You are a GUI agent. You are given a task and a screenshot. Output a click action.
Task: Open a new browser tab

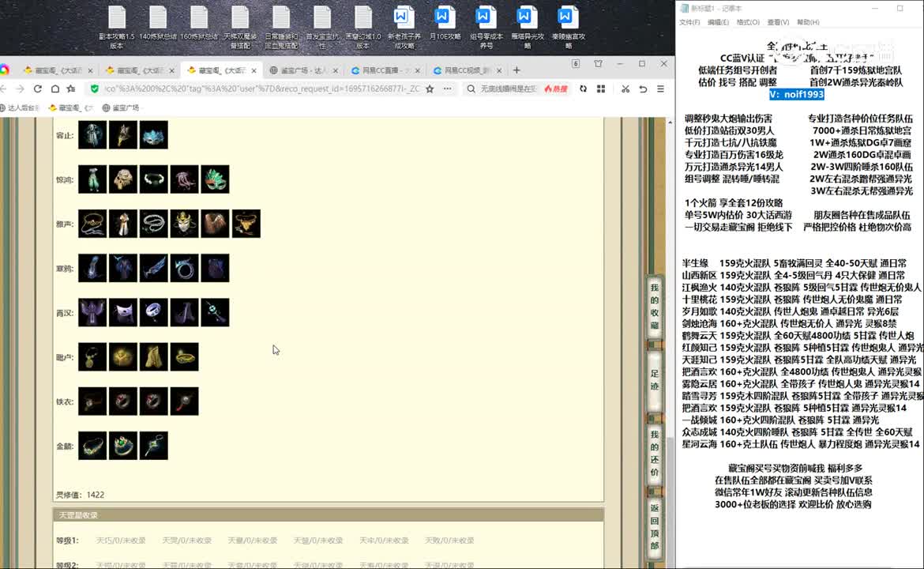[516, 70]
